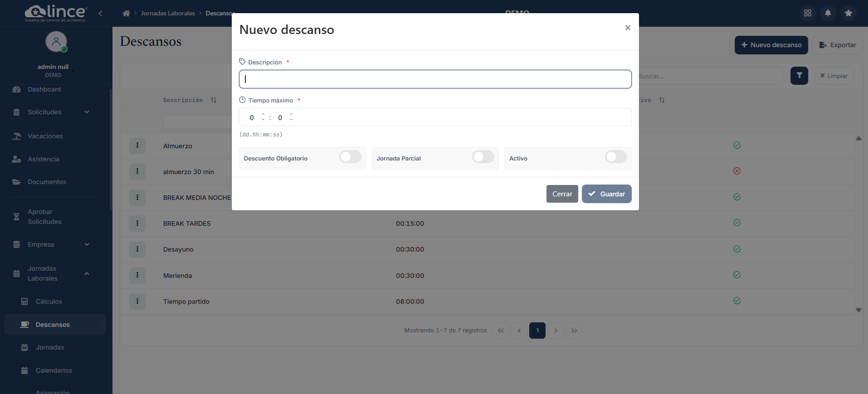
Task: Open Aprobar Solicitudes in sidebar
Action: [44, 217]
